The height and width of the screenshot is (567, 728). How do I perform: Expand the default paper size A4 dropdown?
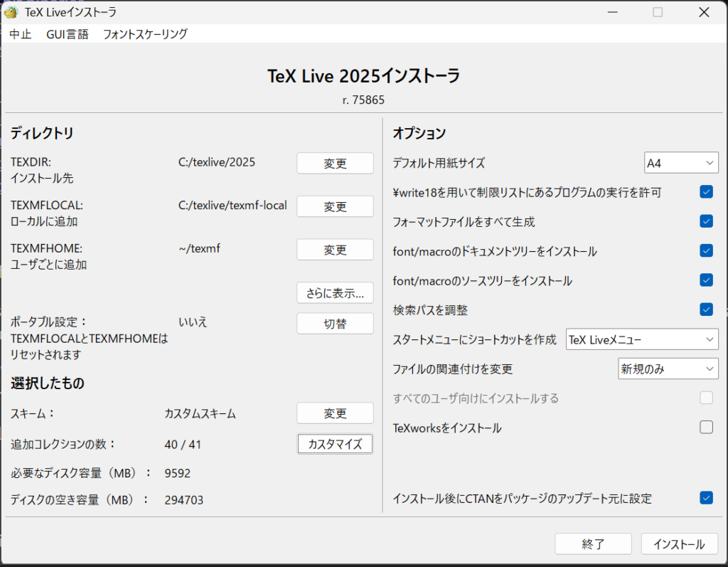pos(681,163)
